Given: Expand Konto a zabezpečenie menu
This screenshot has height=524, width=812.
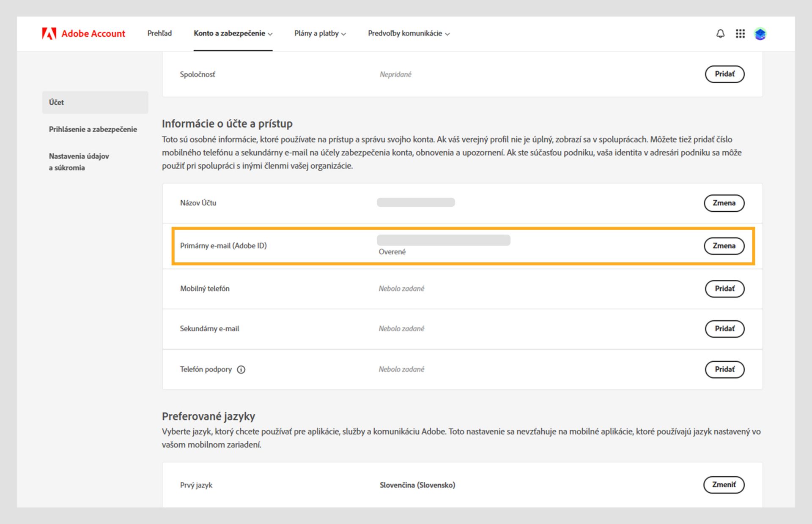Looking at the screenshot, I should 233,33.
